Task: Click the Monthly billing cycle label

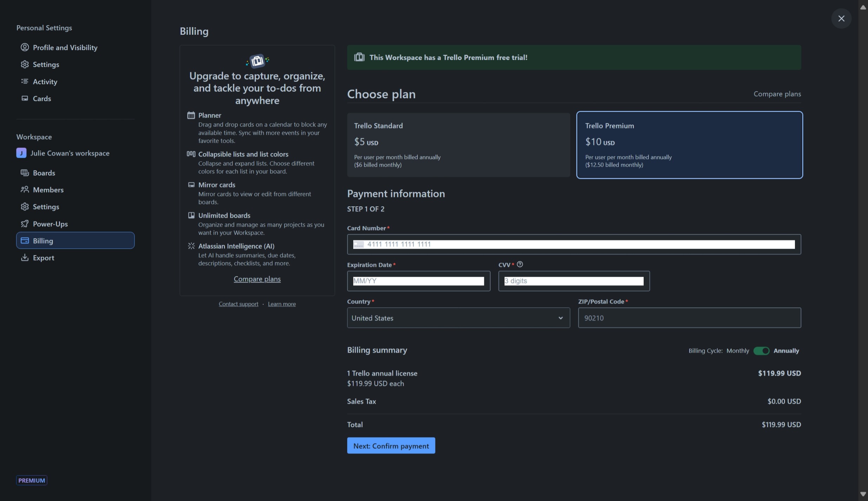Action: point(737,350)
